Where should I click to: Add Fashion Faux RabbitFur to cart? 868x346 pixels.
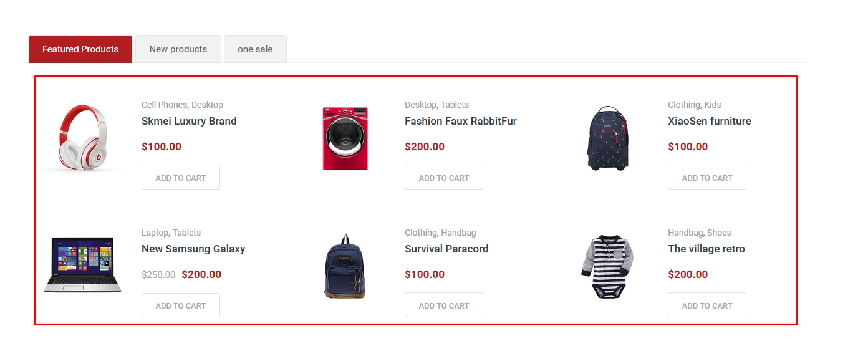[444, 178]
